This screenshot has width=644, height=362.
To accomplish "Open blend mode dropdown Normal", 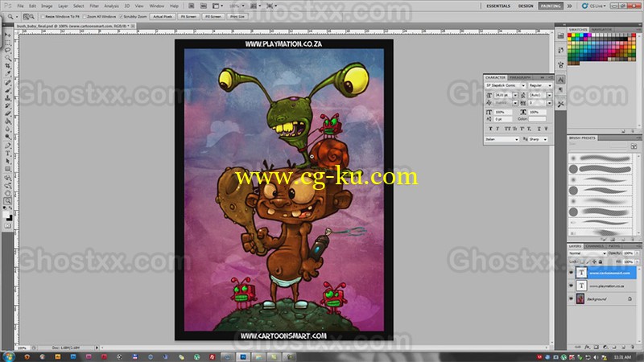I will [588, 253].
